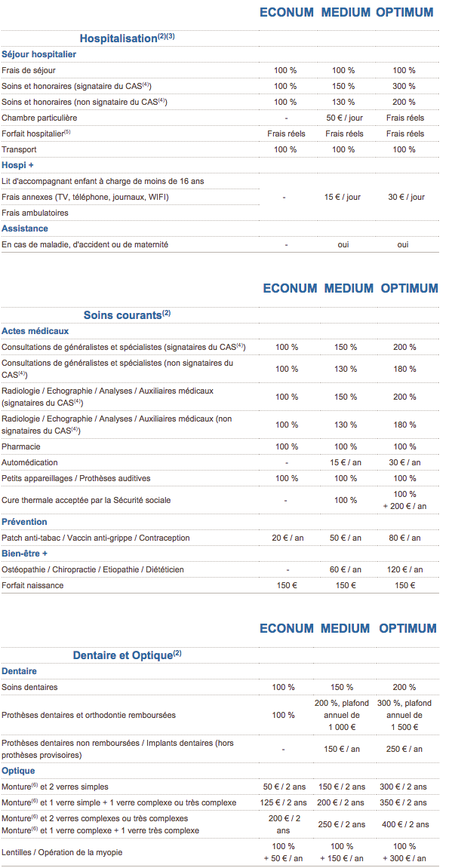Click the Forfait hospitalier row label
The image size is (449, 868).
pos(36,133)
